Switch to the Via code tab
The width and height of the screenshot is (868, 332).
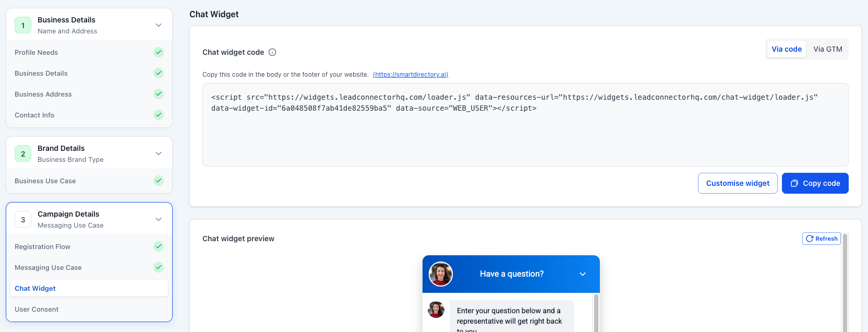point(787,49)
